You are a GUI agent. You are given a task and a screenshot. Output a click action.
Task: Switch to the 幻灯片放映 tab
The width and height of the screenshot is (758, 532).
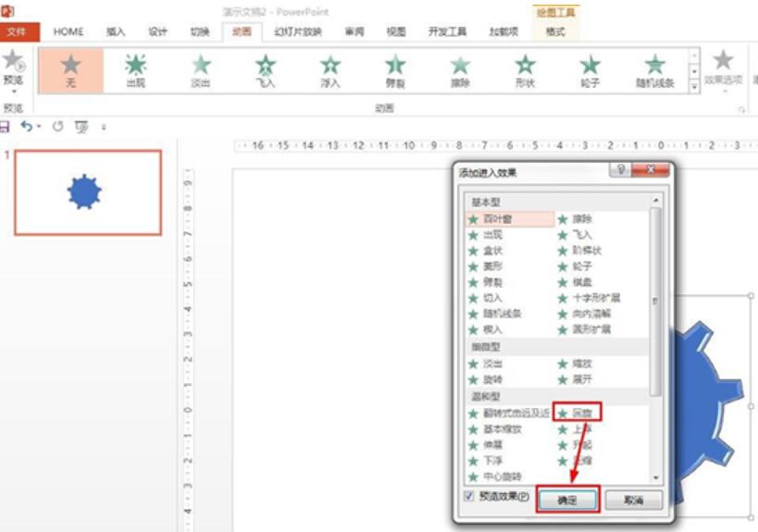click(298, 31)
